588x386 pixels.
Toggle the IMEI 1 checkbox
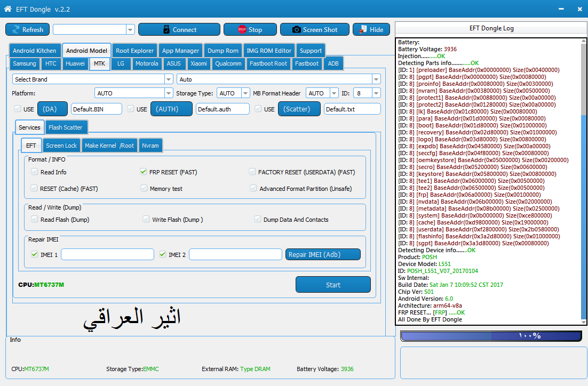coord(35,254)
